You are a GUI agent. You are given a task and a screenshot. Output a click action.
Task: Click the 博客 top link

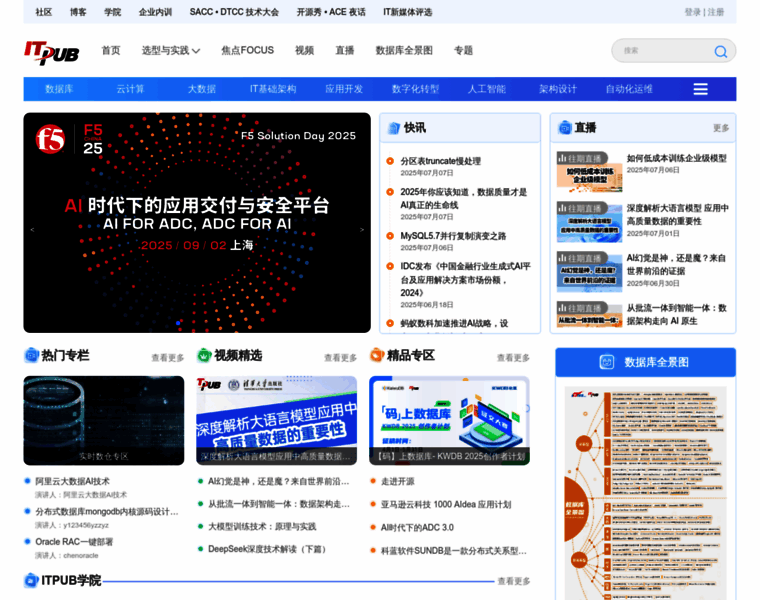(x=78, y=12)
